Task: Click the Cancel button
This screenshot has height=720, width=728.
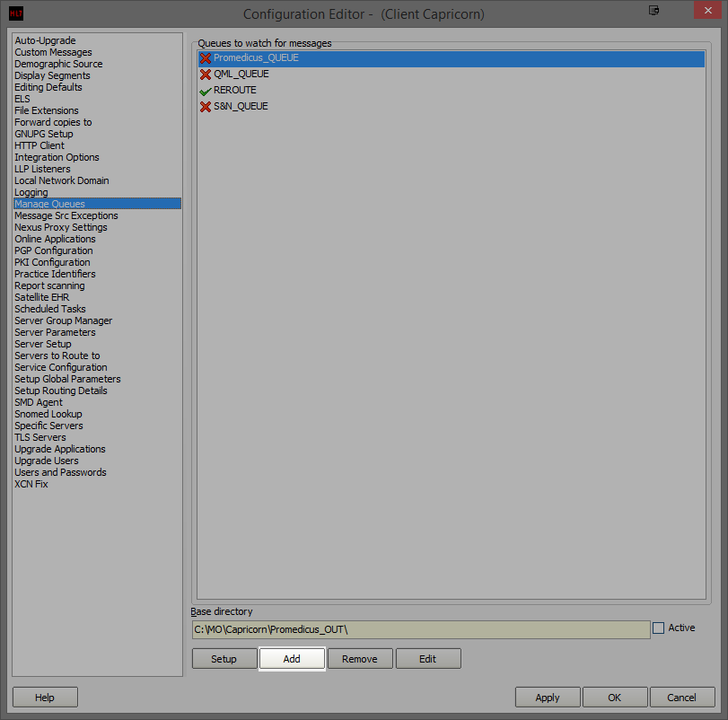Action: pyautogui.click(x=682, y=698)
